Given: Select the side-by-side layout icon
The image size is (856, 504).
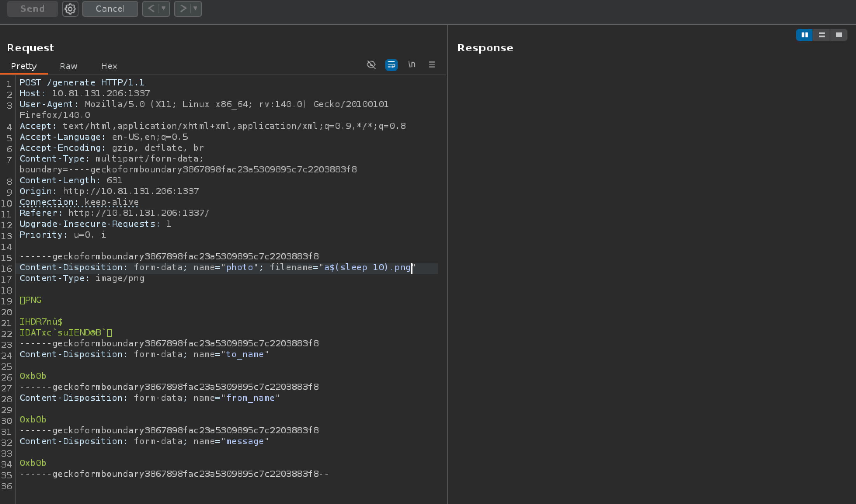Looking at the screenshot, I should click(804, 35).
